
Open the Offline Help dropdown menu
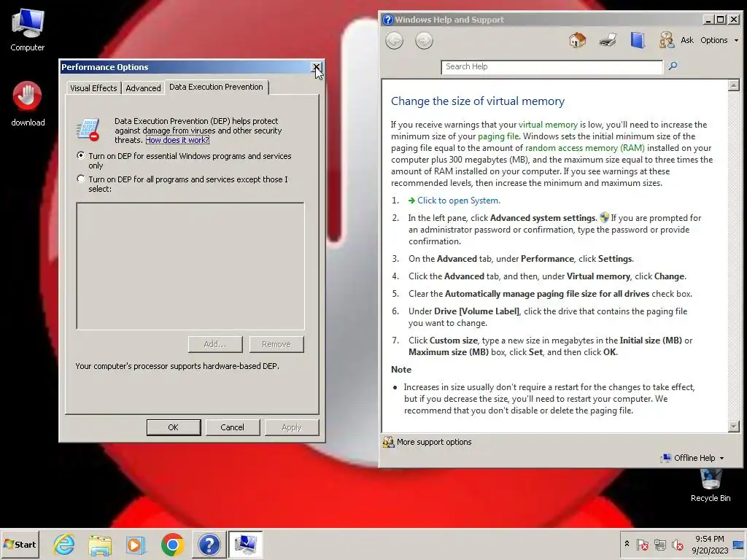pyautogui.click(x=693, y=458)
